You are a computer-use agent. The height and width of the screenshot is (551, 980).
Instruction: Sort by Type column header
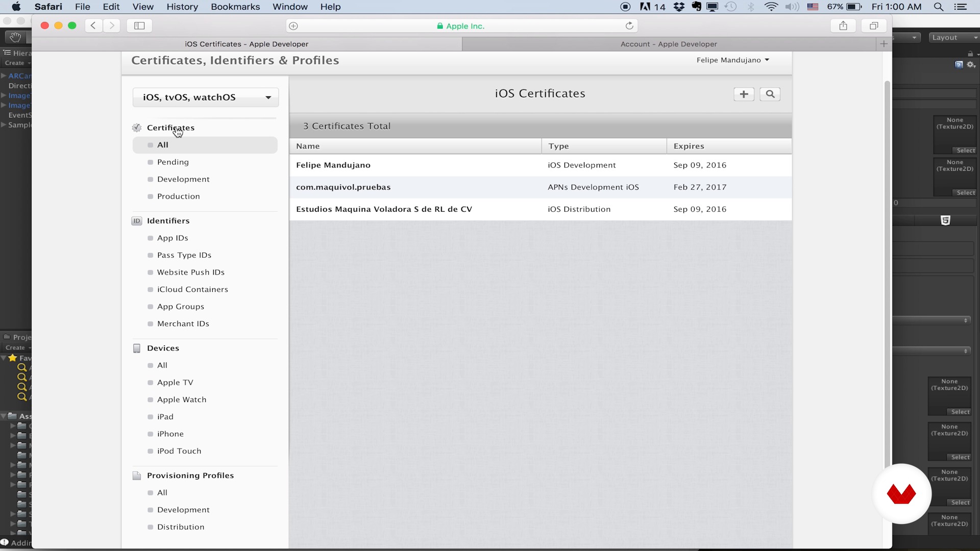[x=604, y=146]
